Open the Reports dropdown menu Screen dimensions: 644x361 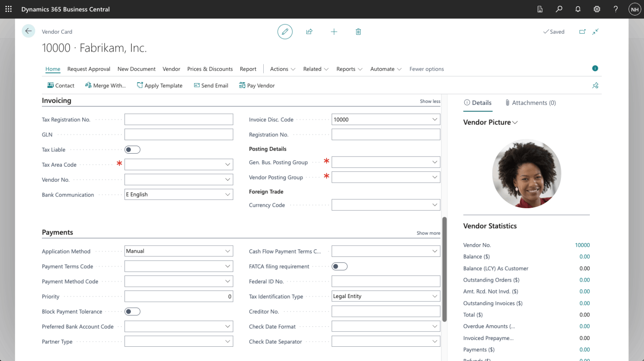coord(349,69)
